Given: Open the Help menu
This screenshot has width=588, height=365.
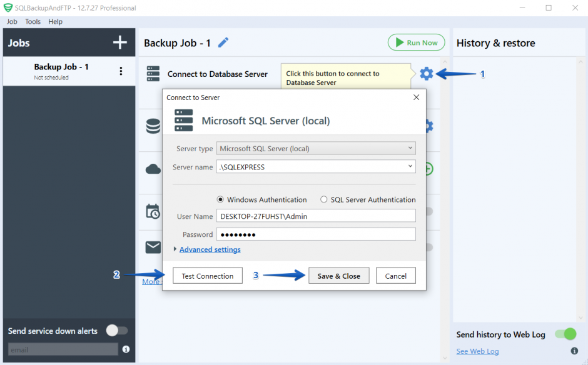Looking at the screenshot, I should tap(55, 22).
